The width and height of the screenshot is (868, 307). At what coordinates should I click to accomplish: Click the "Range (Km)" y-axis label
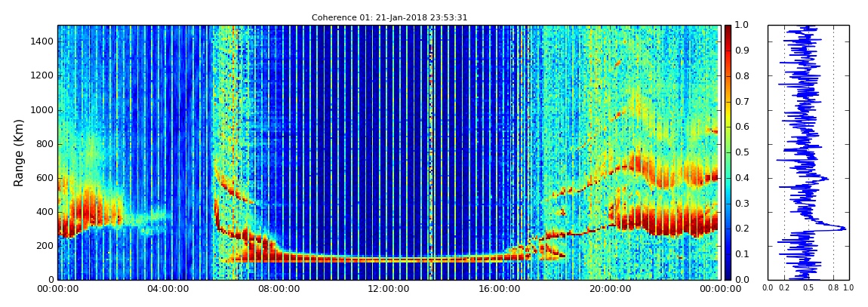[x=18, y=152]
